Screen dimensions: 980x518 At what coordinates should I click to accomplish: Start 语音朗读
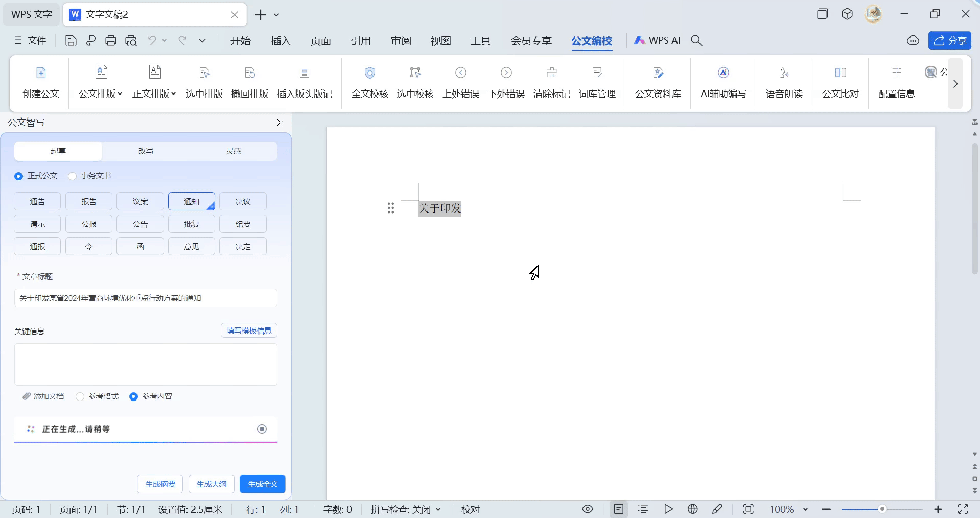[x=784, y=83]
